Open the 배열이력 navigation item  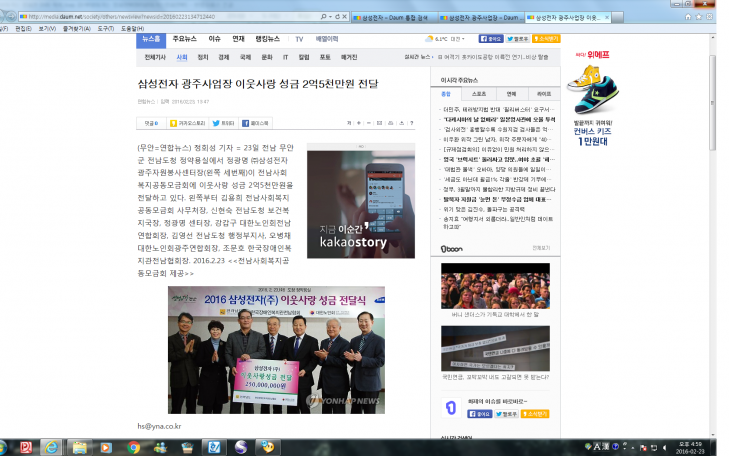(x=327, y=39)
